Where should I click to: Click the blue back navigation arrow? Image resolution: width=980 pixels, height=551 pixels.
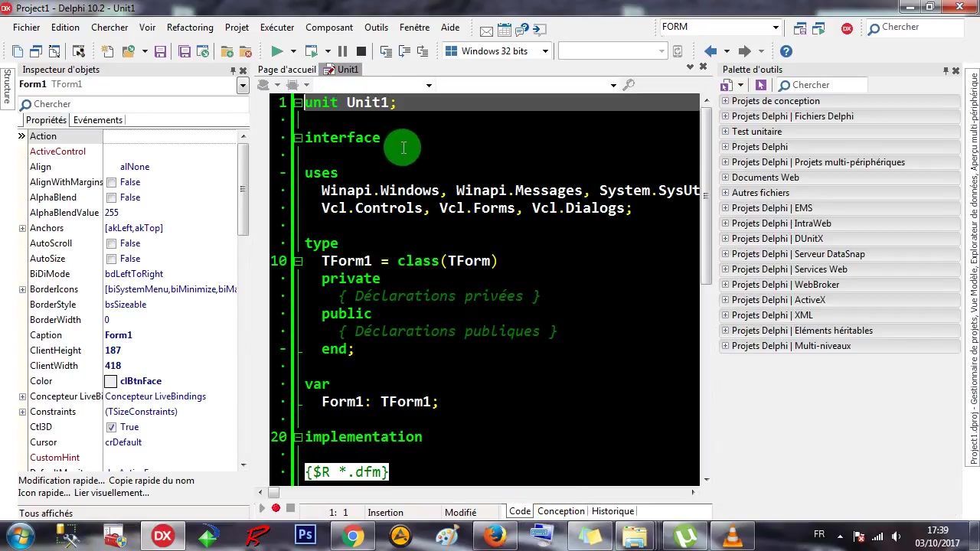pyautogui.click(x=710, y=51)
